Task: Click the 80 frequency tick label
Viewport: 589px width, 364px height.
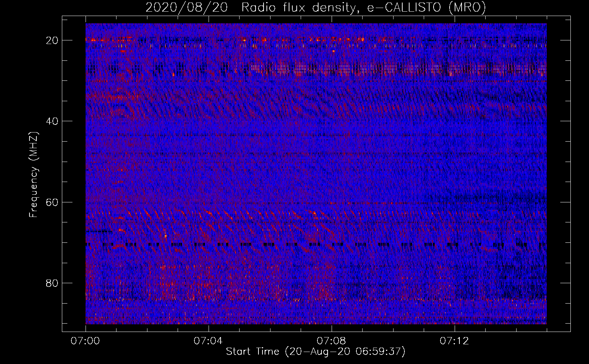Action: (x=52, y=283)
